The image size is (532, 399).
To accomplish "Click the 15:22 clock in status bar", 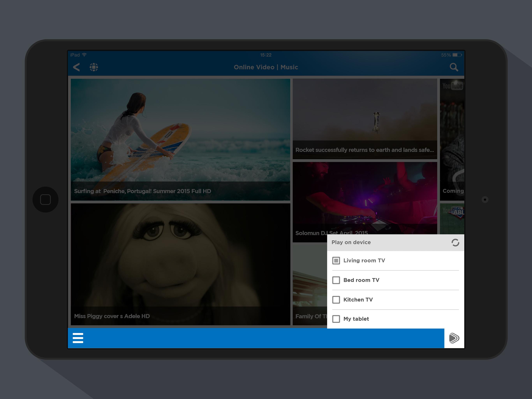I will coord(266,55).
